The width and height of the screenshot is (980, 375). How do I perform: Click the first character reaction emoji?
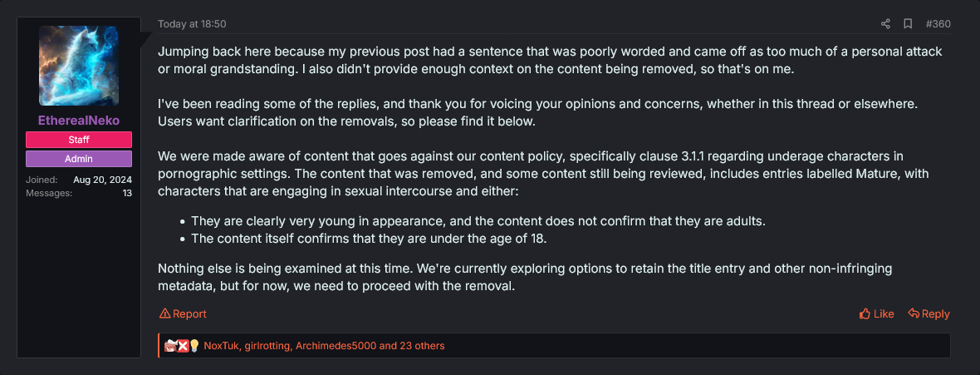(172, 346)
